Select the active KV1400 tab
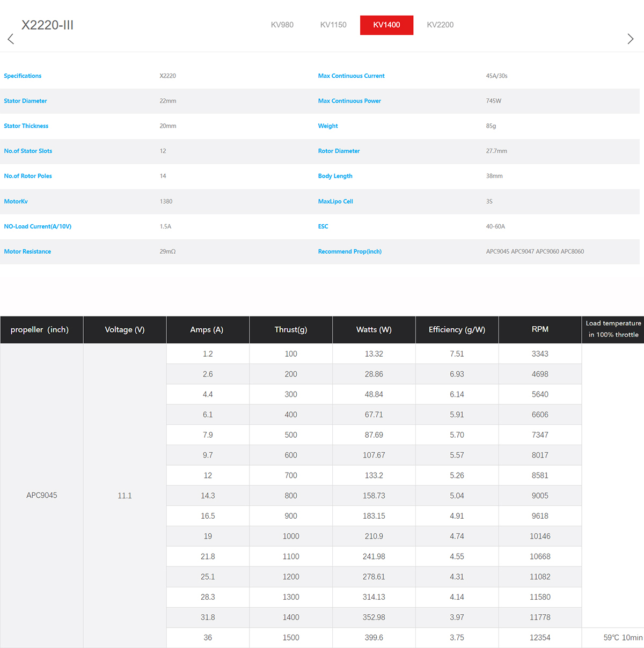This screenshot has width=644, height=648. pos(386,25)
